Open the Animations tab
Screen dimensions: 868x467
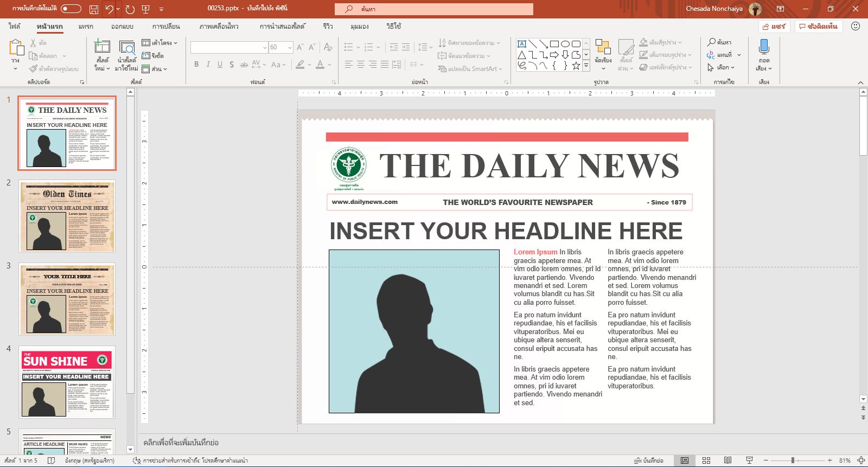(219, 26)
